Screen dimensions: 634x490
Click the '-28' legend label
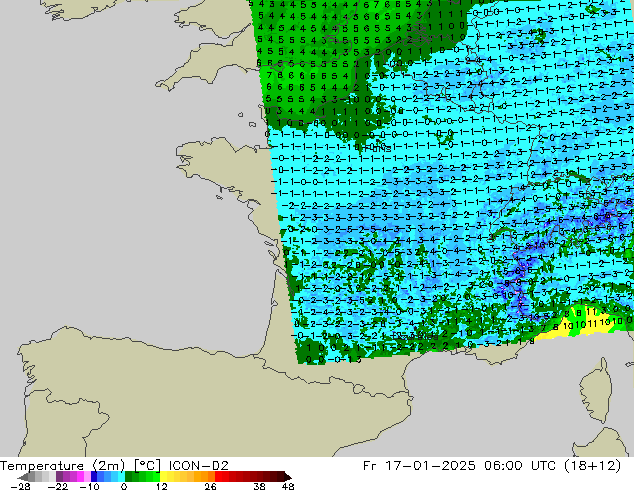19,486
